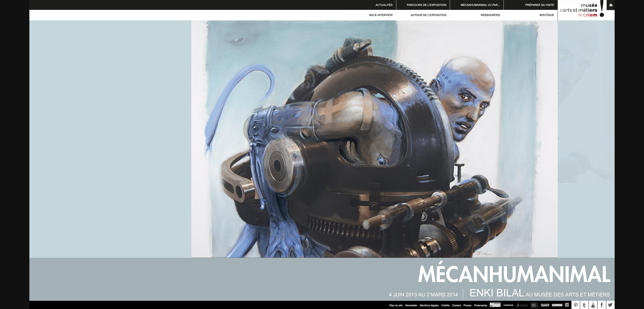Open Préparer sa visite menu

click(x=539, y=5)
